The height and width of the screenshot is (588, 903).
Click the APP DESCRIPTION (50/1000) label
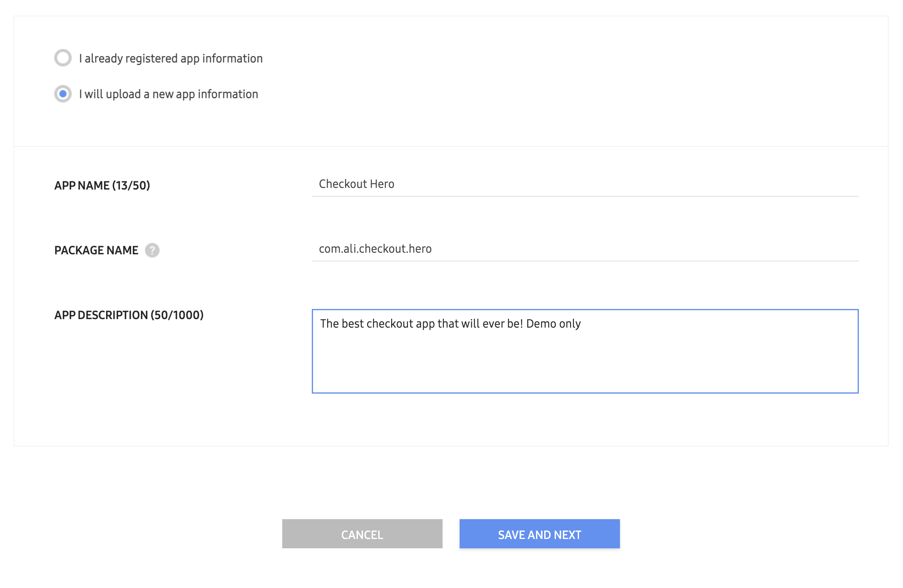(129, 315)
